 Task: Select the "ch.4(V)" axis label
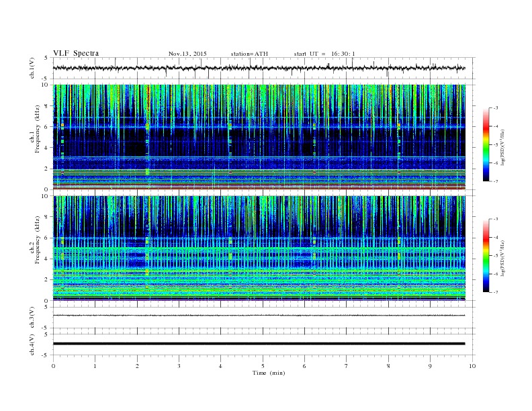(x=32, y=345)
